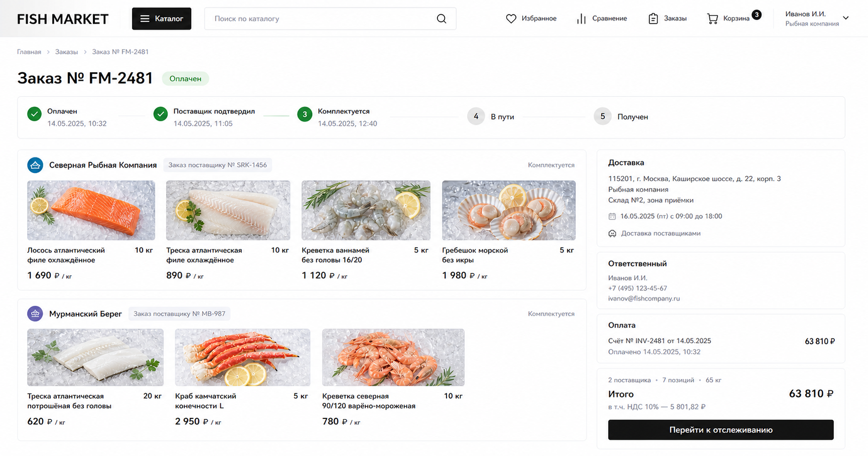Viewport: 868px width, 456px height.
Task: Open the Краб камчатский product photo
Action: (242, 357)
